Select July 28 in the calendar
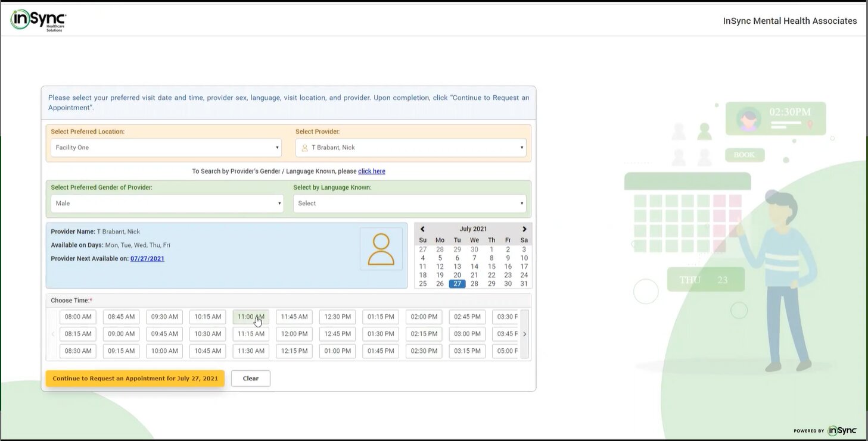 pyautogui.click(x=474, y=284)
